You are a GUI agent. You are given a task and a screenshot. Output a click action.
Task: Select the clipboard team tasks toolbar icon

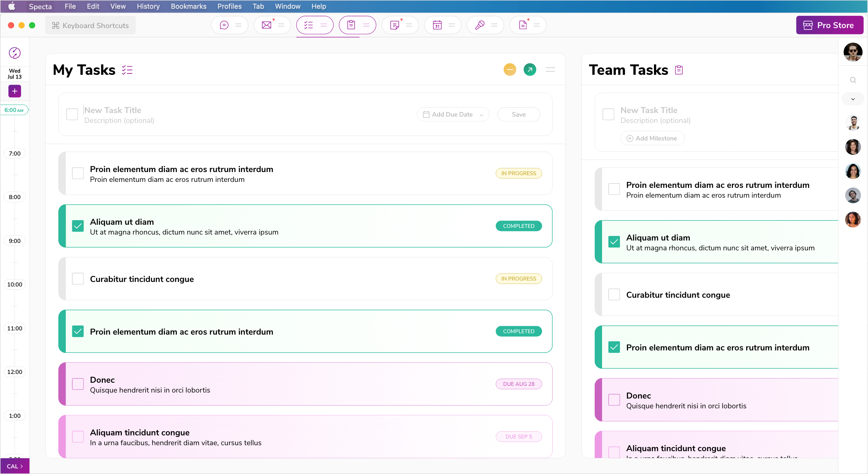click(351, 25)
